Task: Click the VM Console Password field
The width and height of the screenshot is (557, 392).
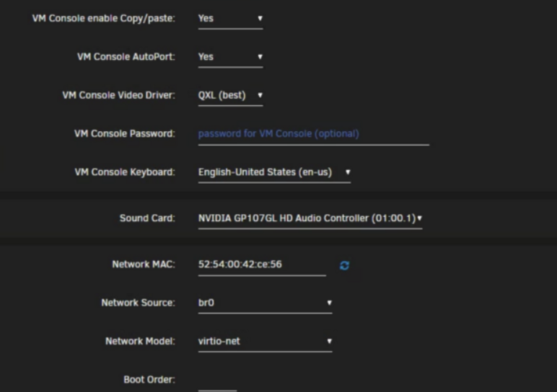Action: (x=314, y=134)
